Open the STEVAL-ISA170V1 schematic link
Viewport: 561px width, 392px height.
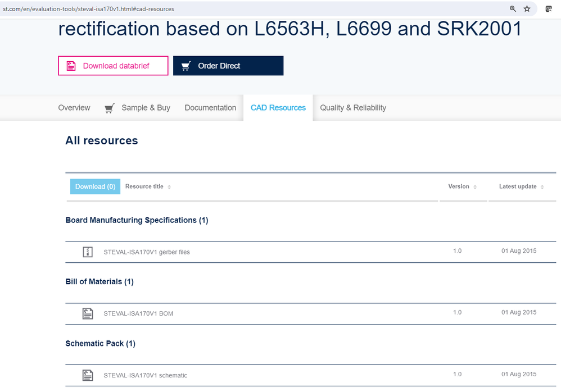[145, 375]
